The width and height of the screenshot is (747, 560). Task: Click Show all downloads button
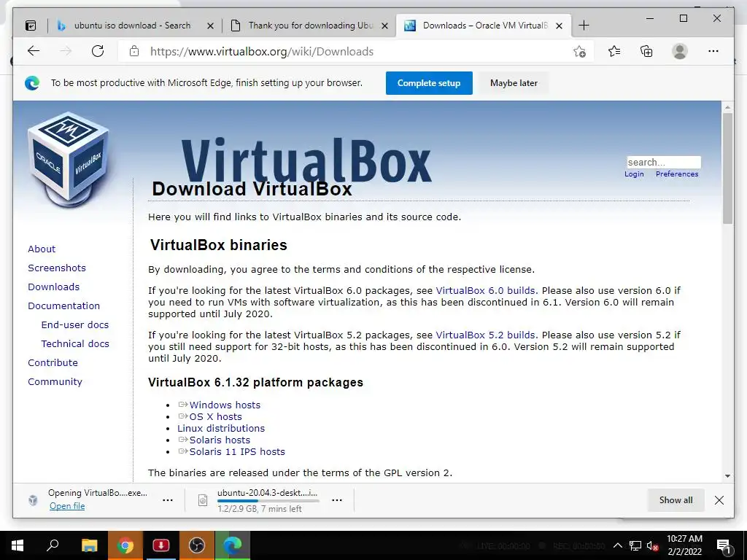point(676,500)
